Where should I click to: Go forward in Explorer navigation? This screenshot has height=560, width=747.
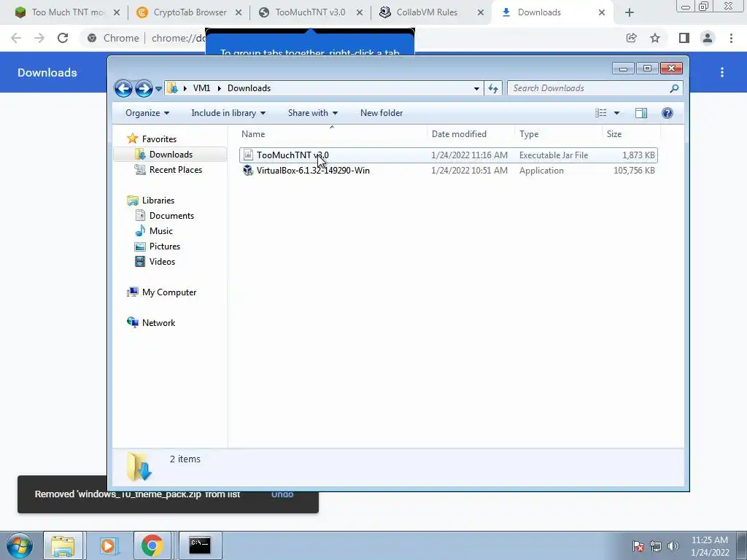click(144, 88)
